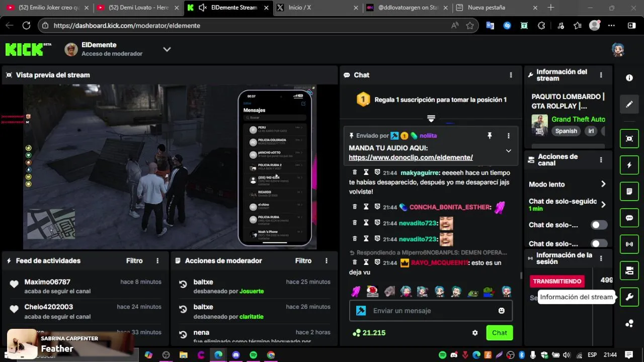This screenshot has height=362, width=644.
Task: Open Información del stream three-dot menu
Action: pos(601,75)
